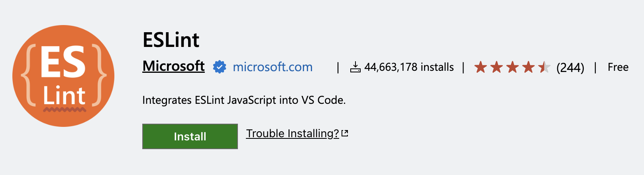Screen dimensions: 644x175
Task: Select the second rating star
Action: tap(497, 67)
